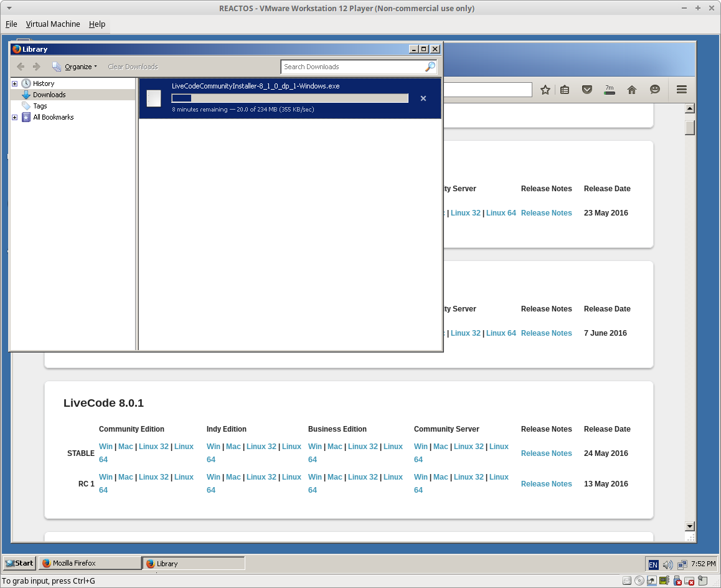Go to the Firefox home page
The height and width of the screenshot is (588, 721).
tap(632, 90)
